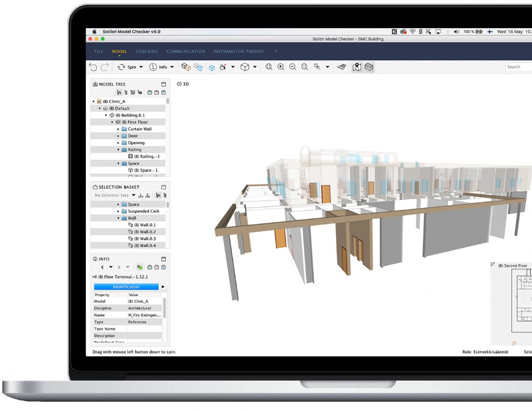Screen dimensions: 532x413
Task: Toggle the layers button in toolbar
Action: [369, 67]
